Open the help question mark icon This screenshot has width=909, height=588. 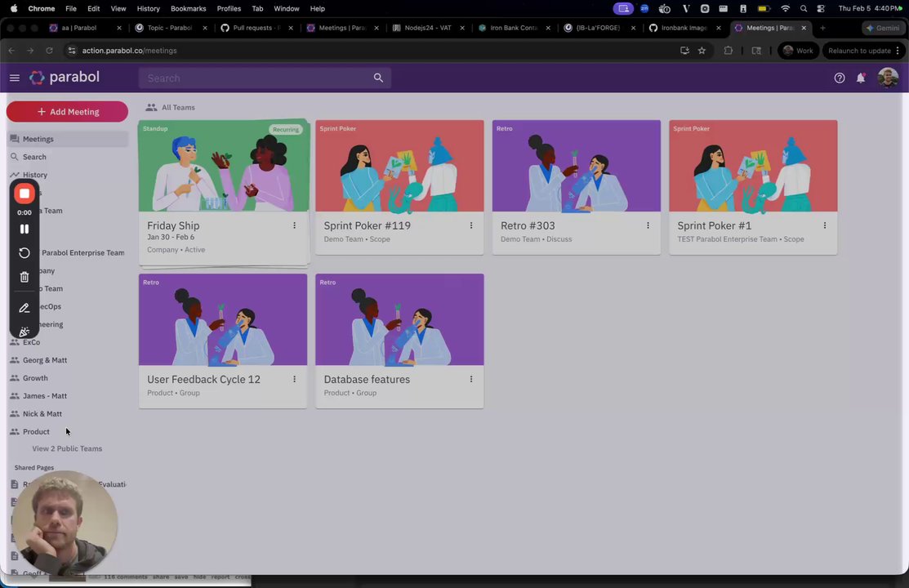839,78
